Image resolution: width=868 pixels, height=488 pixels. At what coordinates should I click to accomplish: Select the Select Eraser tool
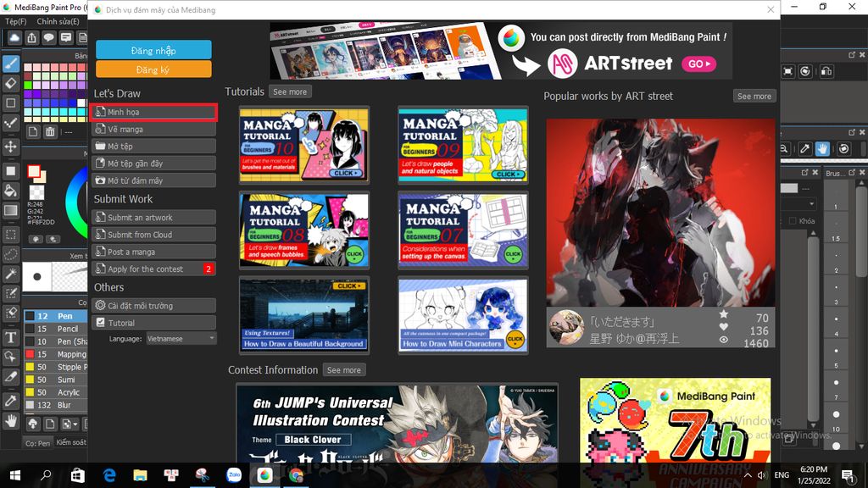[11, 313]
